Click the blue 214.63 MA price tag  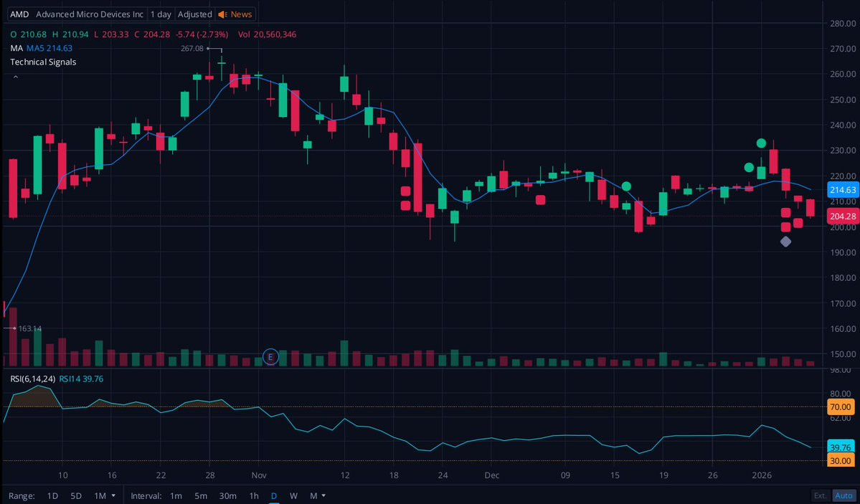843,190
